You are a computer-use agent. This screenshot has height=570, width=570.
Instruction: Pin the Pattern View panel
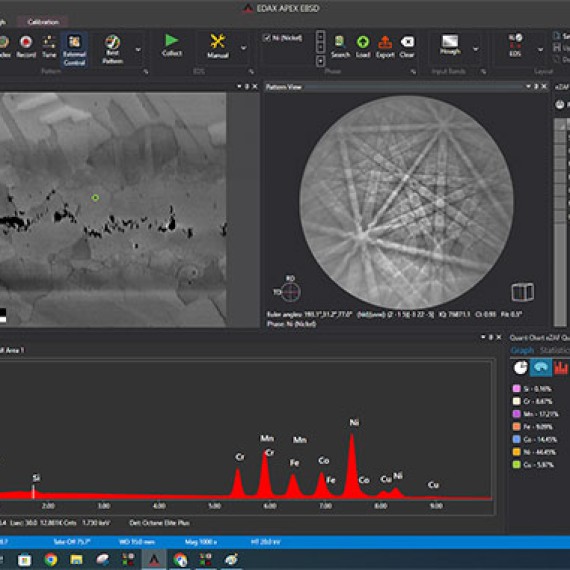pyautogui.click(x=537, y=87)
